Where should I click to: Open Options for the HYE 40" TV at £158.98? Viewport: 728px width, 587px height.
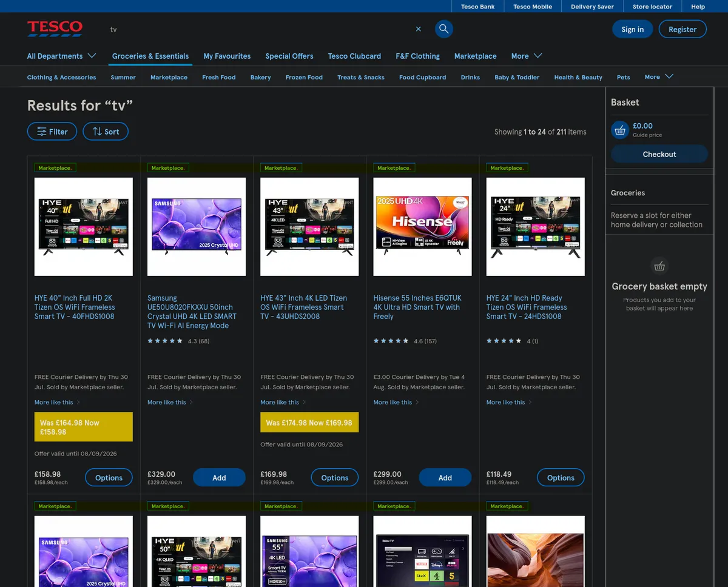(x=109, y=478)
